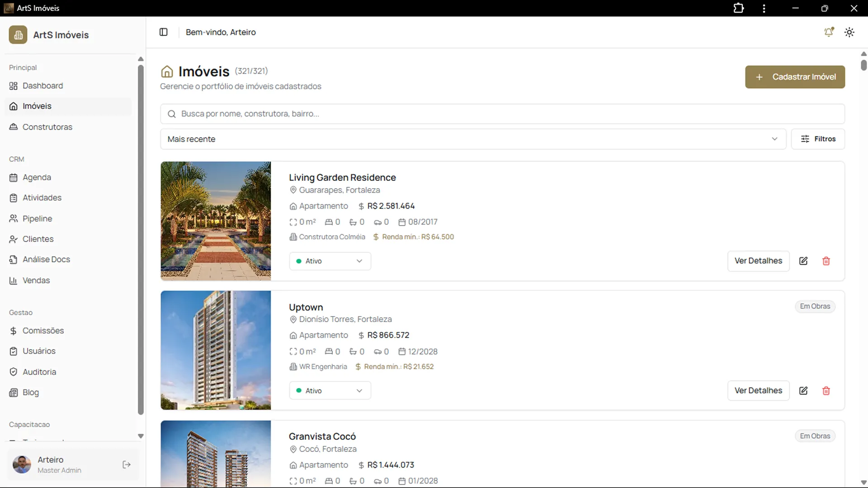Open the Ativo status dropdown for Uptown
The image size is (868, 488).
click(330, 391)
